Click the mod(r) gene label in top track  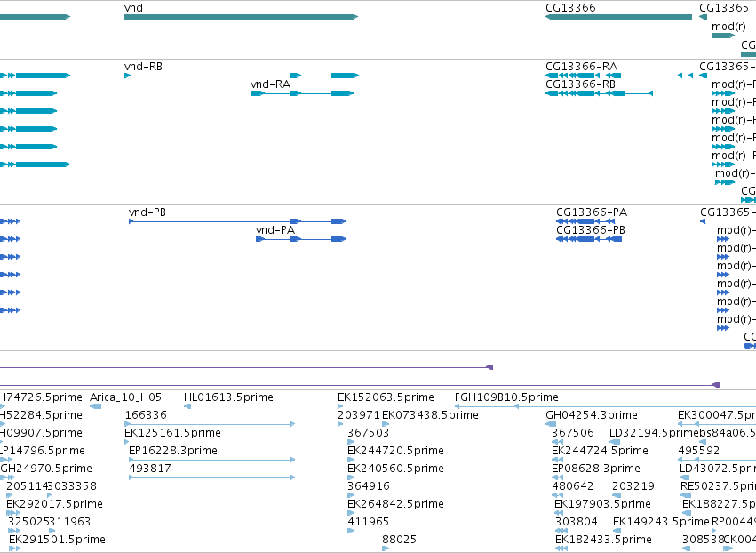pyautogui.click(x=728, y=26)
